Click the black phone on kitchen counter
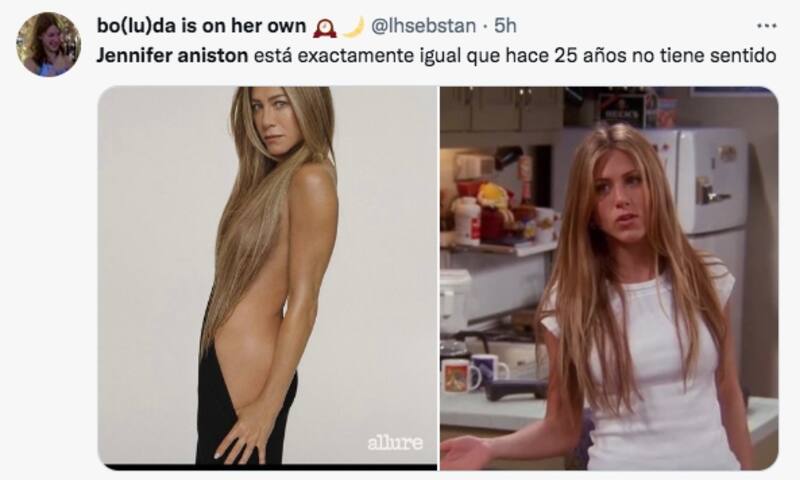The image size is (800, 480). pyautogui.click(x=516, y=390)
